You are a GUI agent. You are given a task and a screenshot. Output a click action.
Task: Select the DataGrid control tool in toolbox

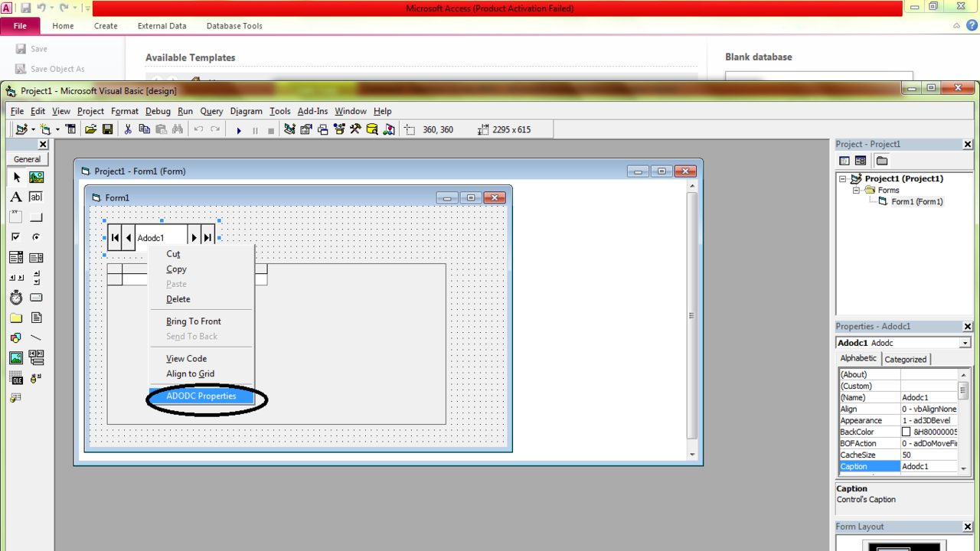[16, 398]
